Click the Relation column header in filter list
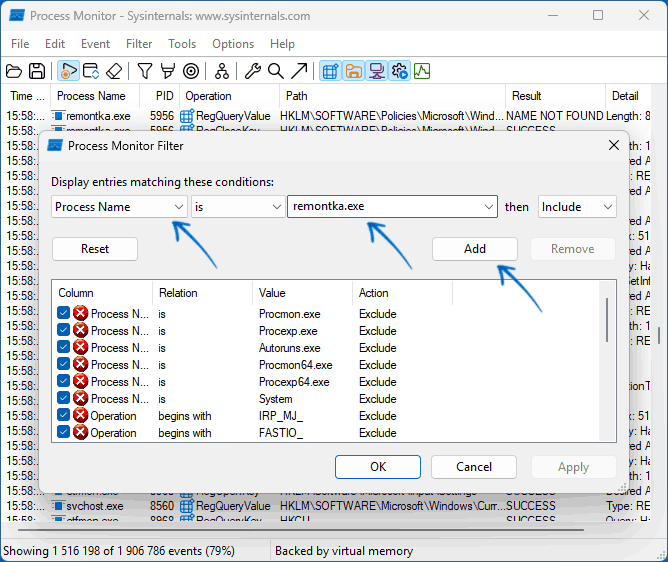Viewport: 668px width, 562px height. pyautogui.click(x=202, y=293)
